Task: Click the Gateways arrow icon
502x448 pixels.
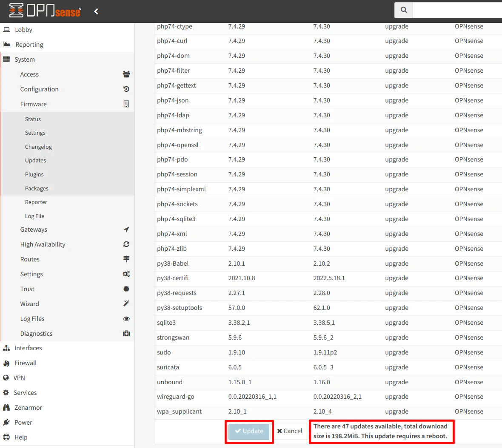Action: click(x=126, y=230)
